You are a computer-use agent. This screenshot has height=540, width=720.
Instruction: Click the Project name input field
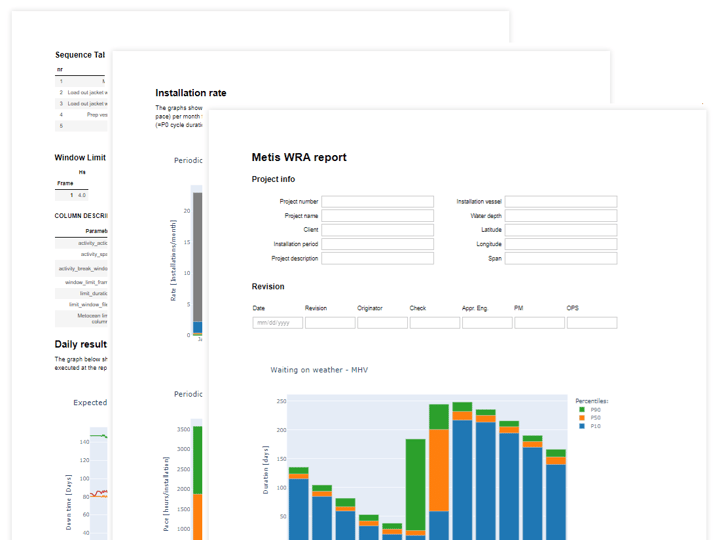pyautogui.click(x=377, y=216)
